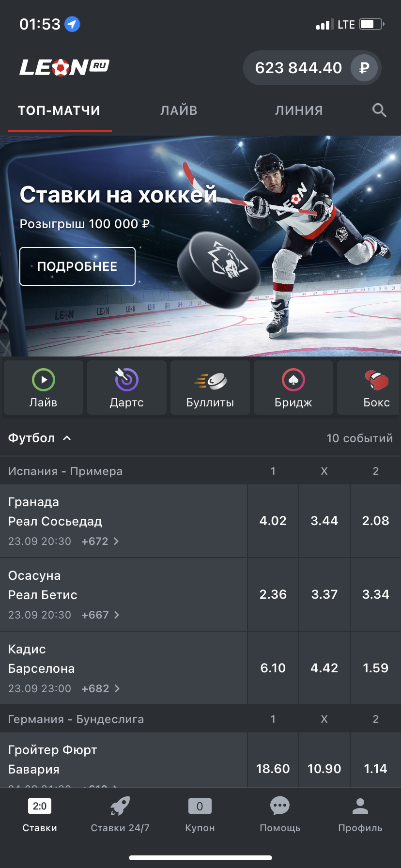
Task: Switch to the ЛИНИЯ tab
Action: point(299,110)
